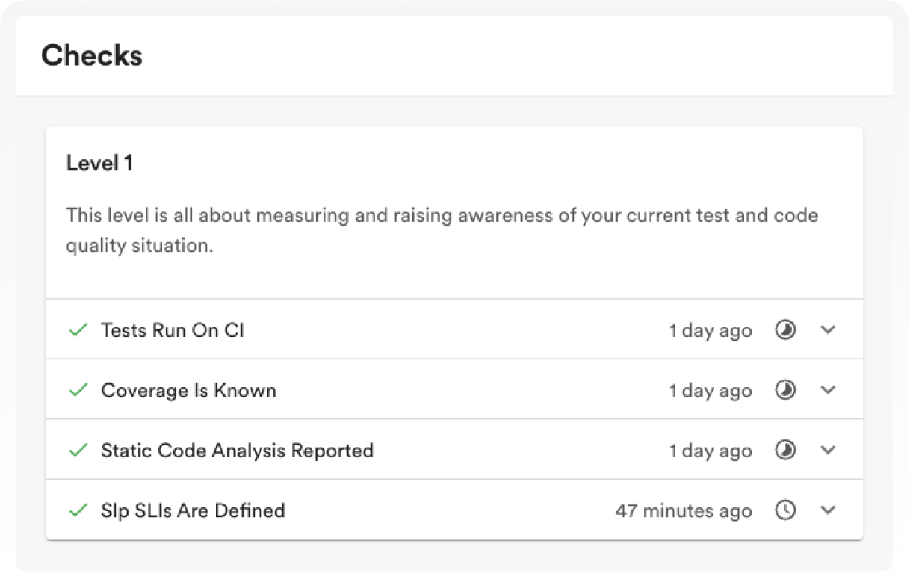Select the Tests Run On CI label

coord(173,330)
